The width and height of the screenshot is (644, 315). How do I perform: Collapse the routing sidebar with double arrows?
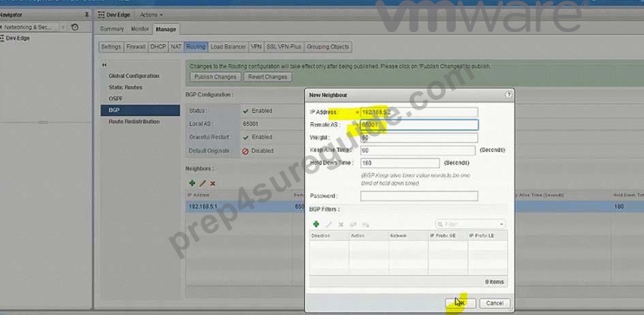(x=104, y=65)
